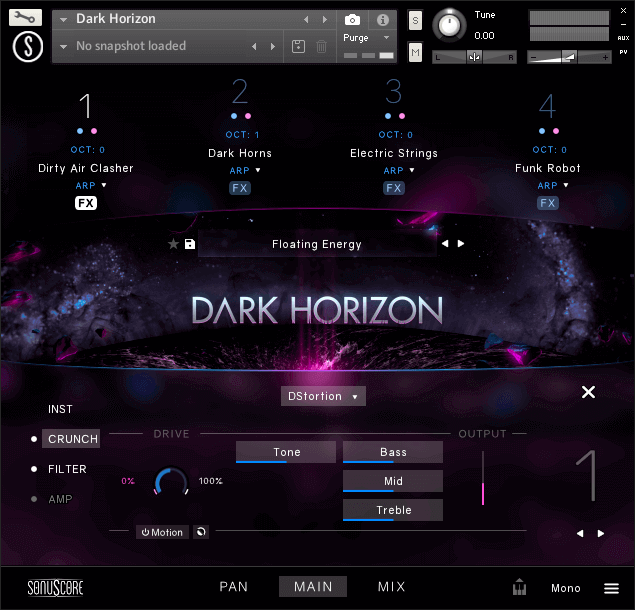Toggle FX for Dirty Air Clasher

click(x=86, y=203)
